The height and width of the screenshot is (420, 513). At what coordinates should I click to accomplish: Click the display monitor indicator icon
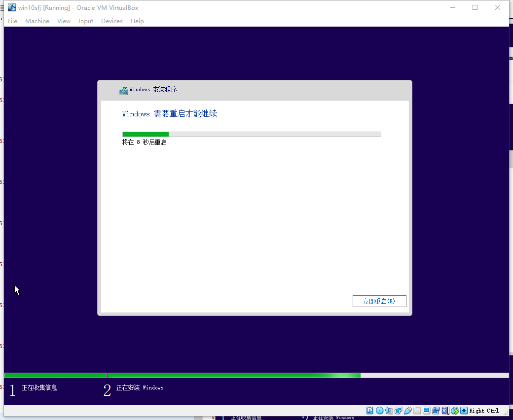(x=426, y=411)
